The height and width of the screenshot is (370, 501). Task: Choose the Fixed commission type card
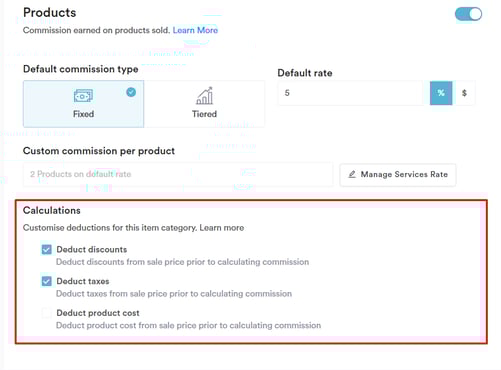tap(84, 104)
